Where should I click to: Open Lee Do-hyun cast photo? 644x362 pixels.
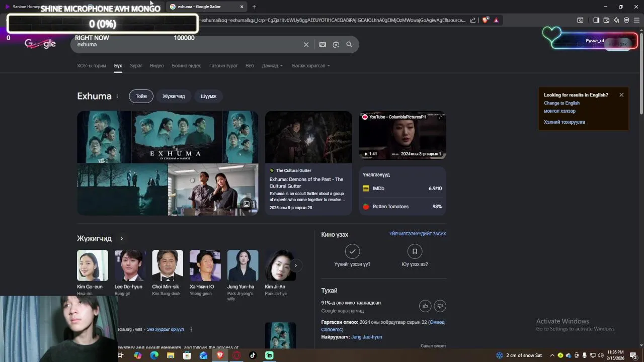tap(130, 265)
